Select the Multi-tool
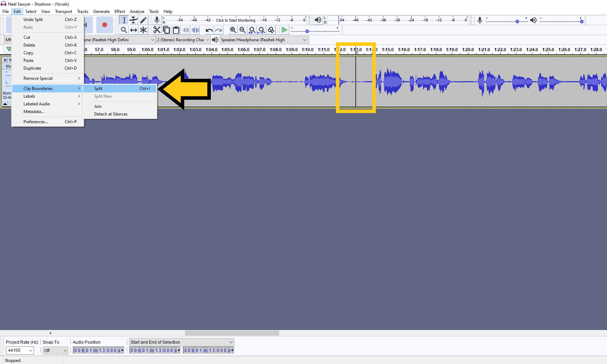Image resolution: width=607 pixels, height=364 pixels. [x=143, y=30]
